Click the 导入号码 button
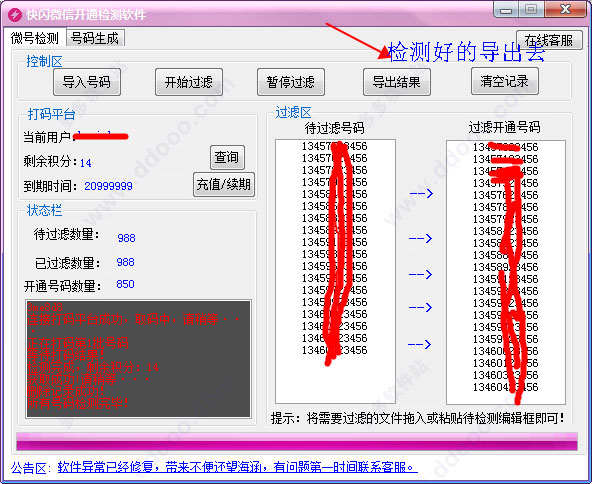 [87, 82]
